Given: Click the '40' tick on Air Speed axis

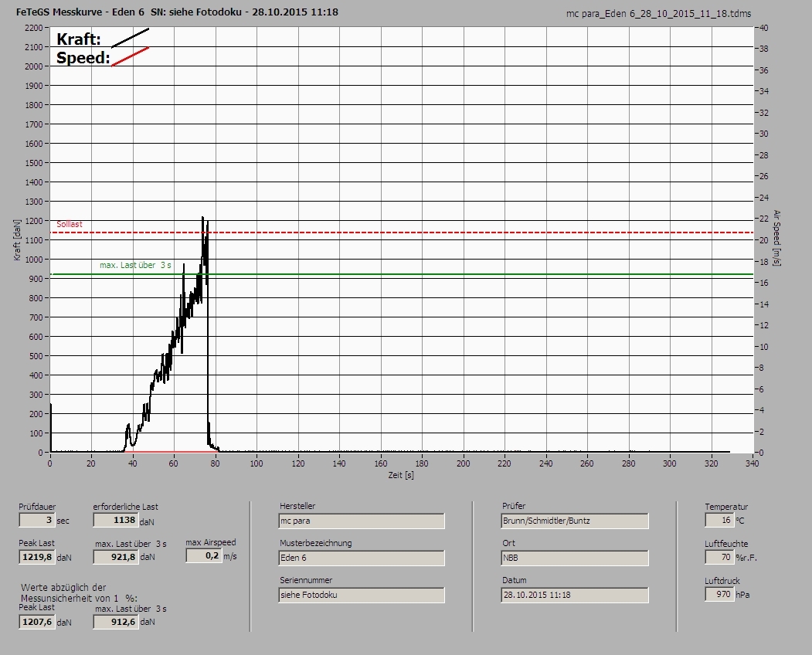Looking at the screenshot, I should point(764,28).
